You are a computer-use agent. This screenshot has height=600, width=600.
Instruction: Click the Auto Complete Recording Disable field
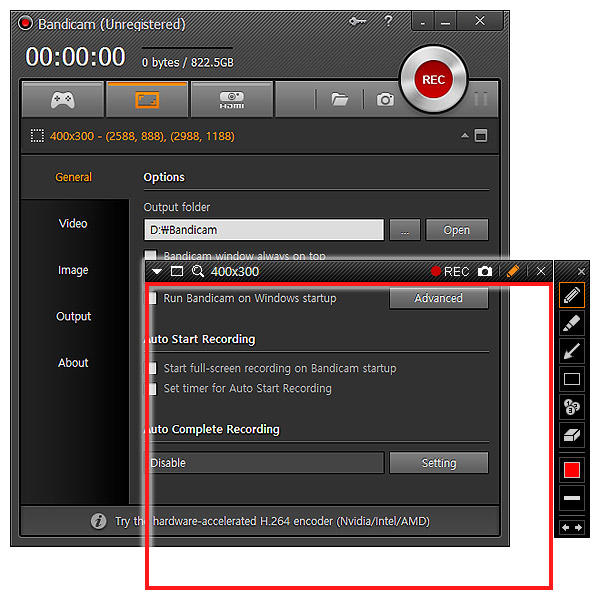tap(265, 463)
